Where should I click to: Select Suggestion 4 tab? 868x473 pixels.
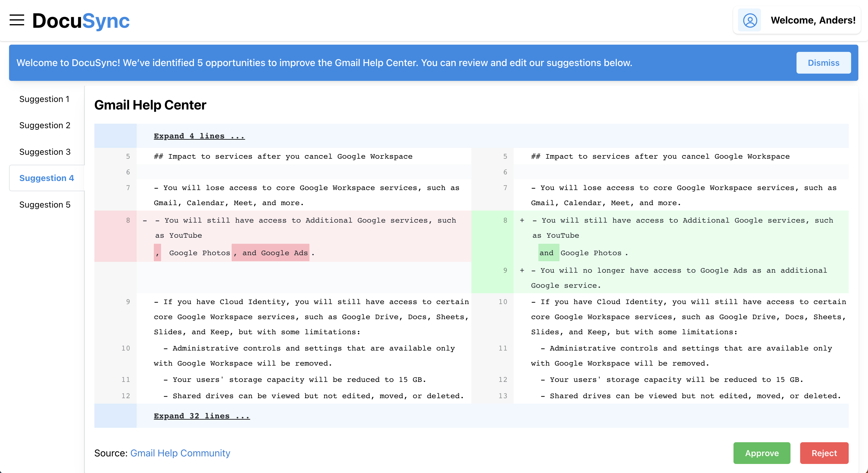46,178
